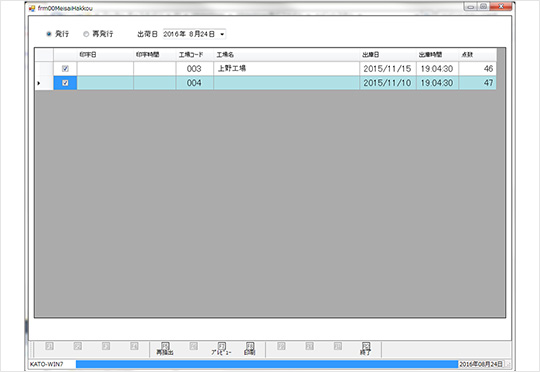This screenshot has height=372, width=540.
Task: Click the disabled F6 toolbar icon
Action: 194,346
